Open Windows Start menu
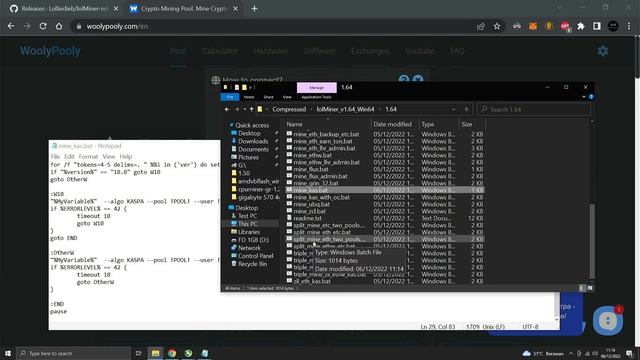Viewport: 640px width, 360px height. pos(8,353)
